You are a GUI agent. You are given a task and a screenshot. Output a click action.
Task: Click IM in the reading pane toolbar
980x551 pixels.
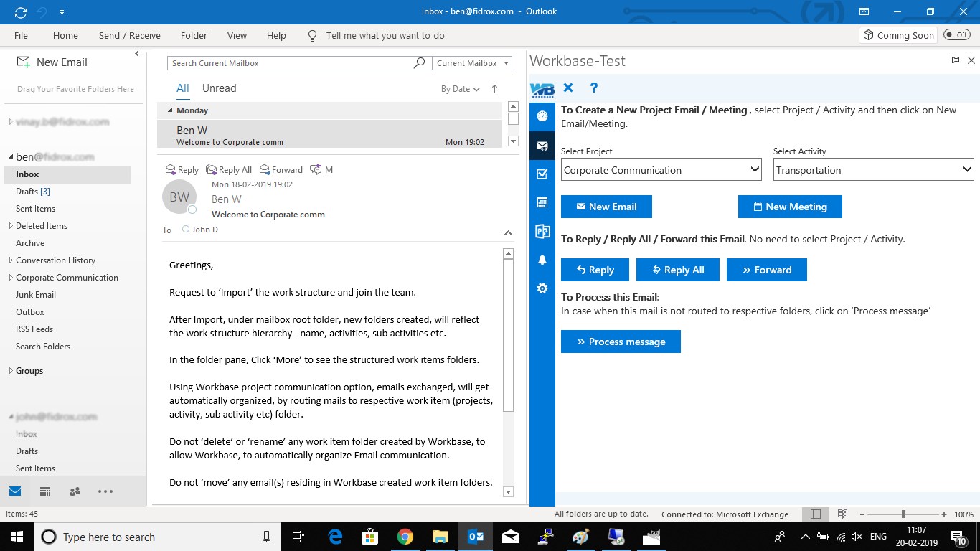[x=321, y=170]
